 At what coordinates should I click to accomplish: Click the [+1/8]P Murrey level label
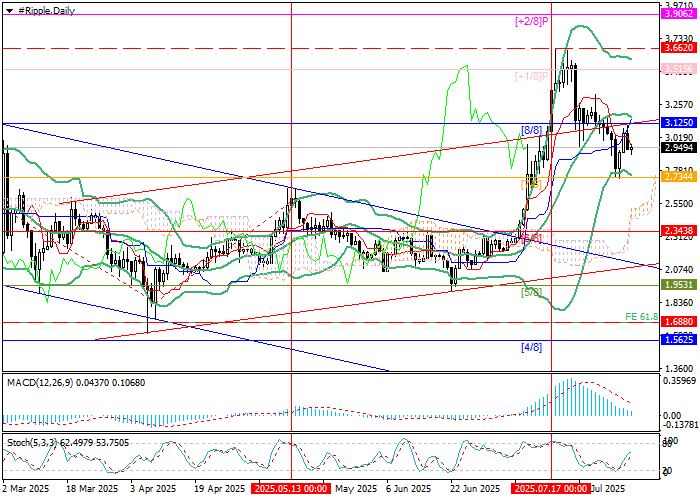(x=531, y=77)
